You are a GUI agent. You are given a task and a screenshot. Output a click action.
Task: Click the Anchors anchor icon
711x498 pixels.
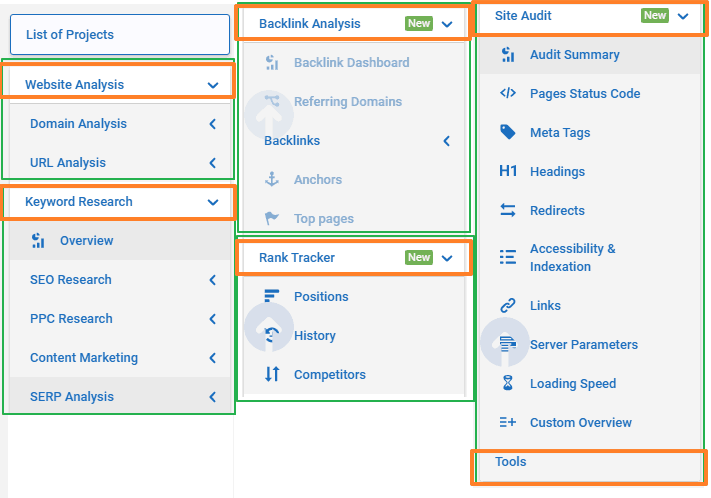(272, 180)
